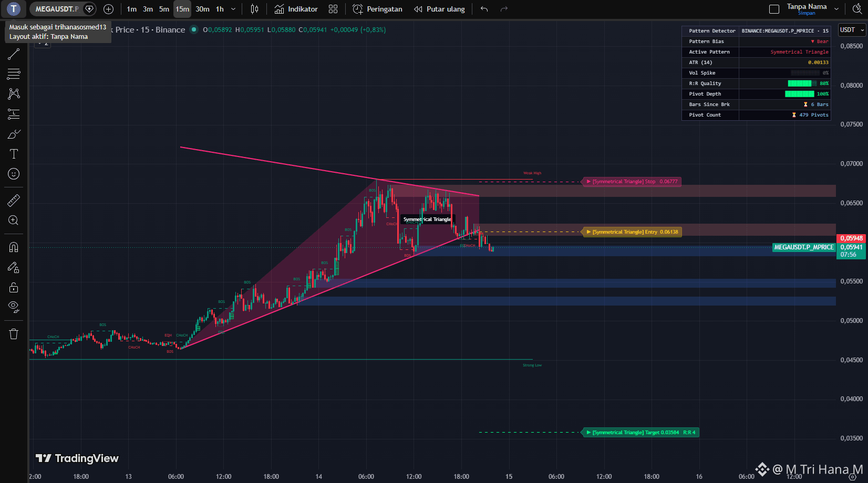868x483 pixels.
Task: Expand the timeframe interval dropdown
Action: (x=233, y=9)
